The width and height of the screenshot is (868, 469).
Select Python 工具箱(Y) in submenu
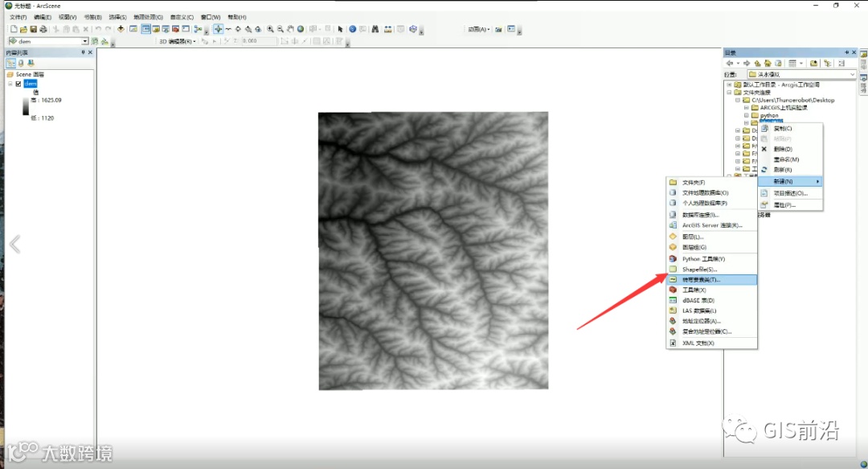click(x=711, y=259)
